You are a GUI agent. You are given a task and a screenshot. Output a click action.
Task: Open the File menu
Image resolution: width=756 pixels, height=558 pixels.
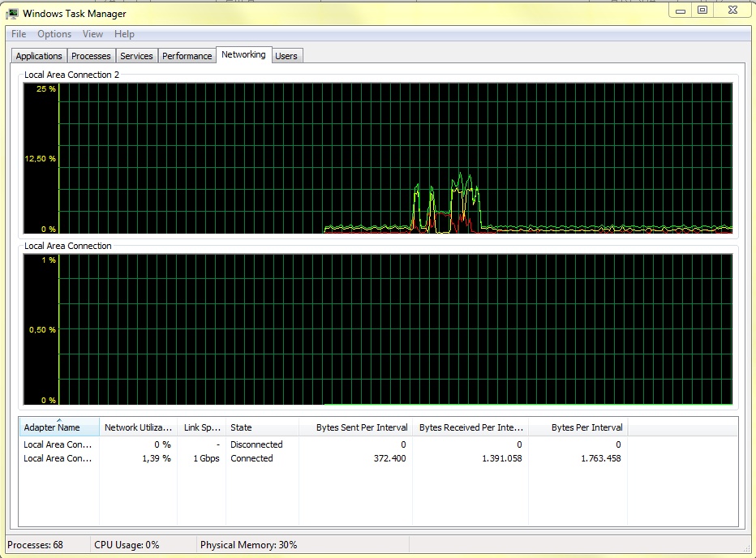[19, 34]
